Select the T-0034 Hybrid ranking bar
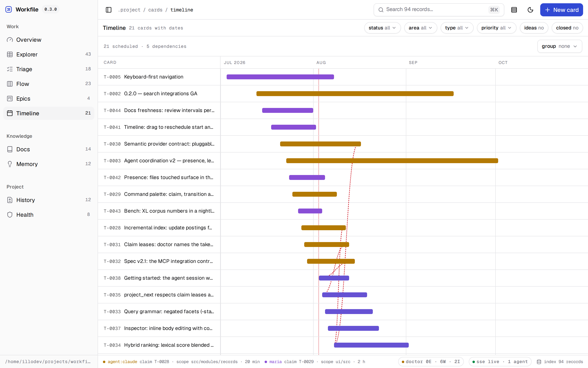Screen dimensions: 588x368 click(371, 345)
